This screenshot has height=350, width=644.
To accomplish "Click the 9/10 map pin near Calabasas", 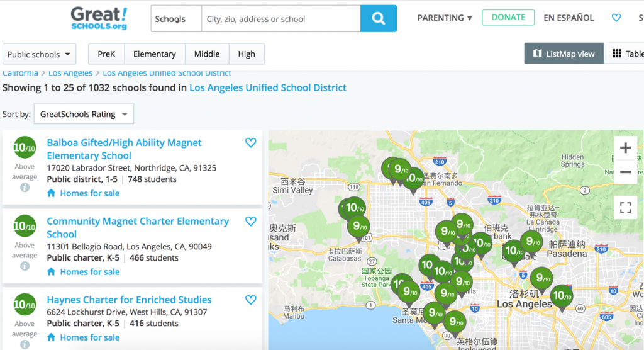I will tap(358, 227).
